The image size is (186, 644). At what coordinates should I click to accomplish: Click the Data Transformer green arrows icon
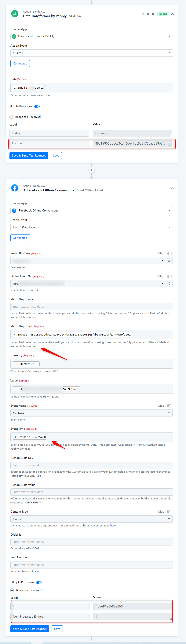(x=15, y=14)
